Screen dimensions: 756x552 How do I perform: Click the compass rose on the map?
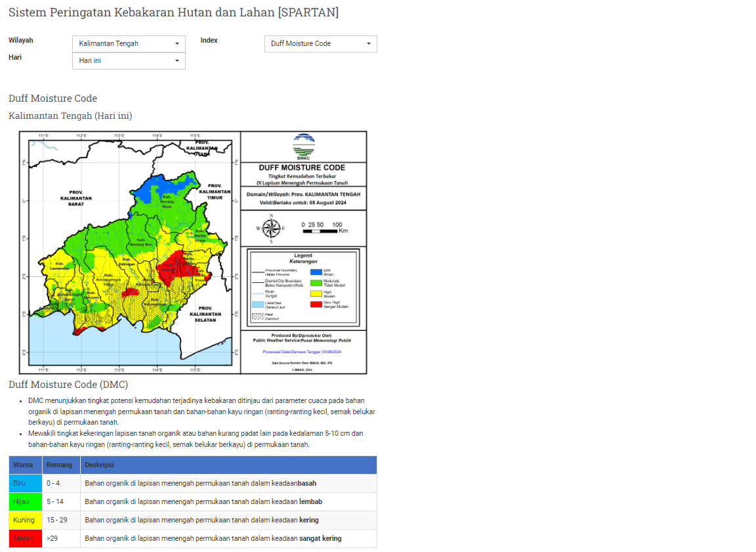pyautogui.click(x=271, y=228)
